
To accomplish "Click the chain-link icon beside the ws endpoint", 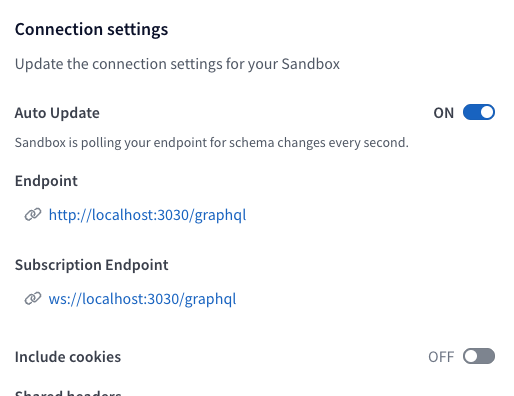I will coord(33,298).
